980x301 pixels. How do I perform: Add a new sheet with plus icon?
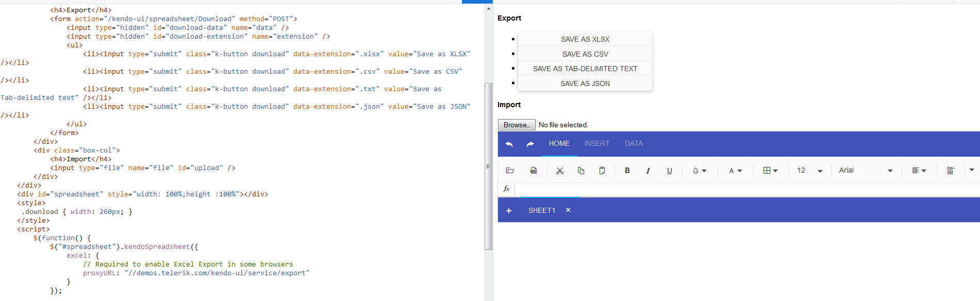tap(509, 211)
